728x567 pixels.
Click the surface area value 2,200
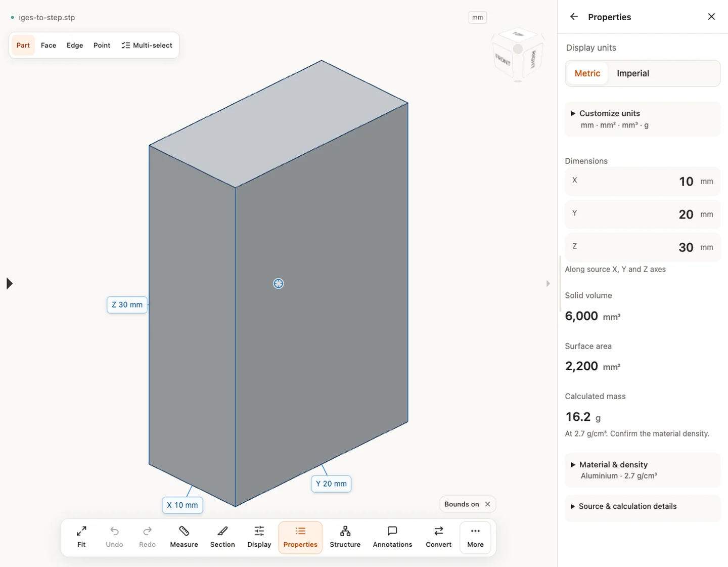(581, 366)
